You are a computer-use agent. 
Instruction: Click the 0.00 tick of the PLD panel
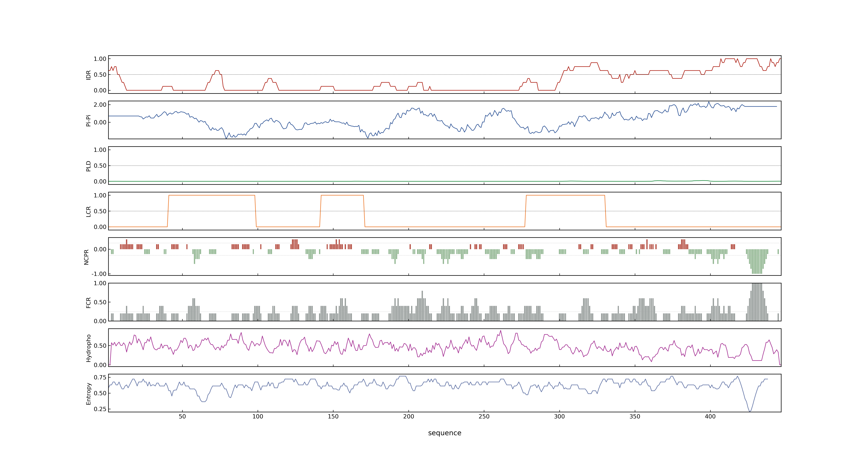(x=100, y=182)
